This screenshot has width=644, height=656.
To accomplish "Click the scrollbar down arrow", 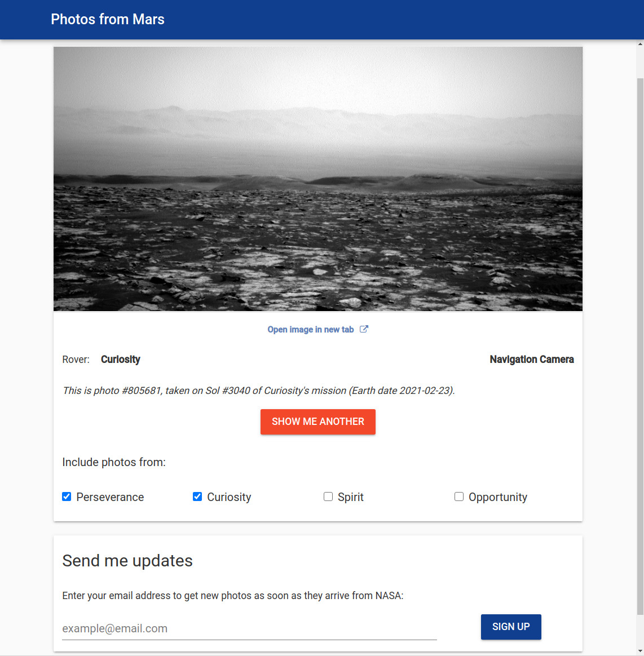I will click(x=640, y=652).
